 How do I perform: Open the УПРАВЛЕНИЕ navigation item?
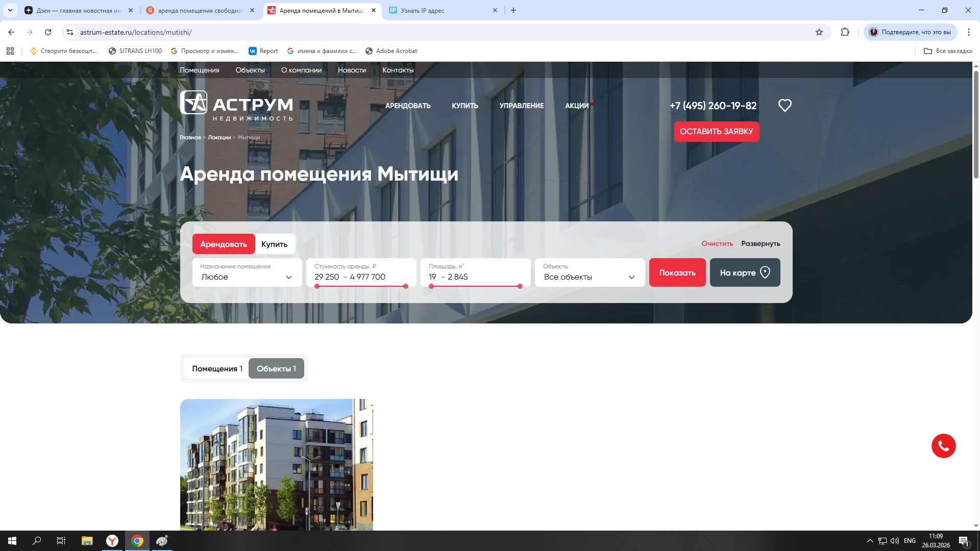pos(521,106)
